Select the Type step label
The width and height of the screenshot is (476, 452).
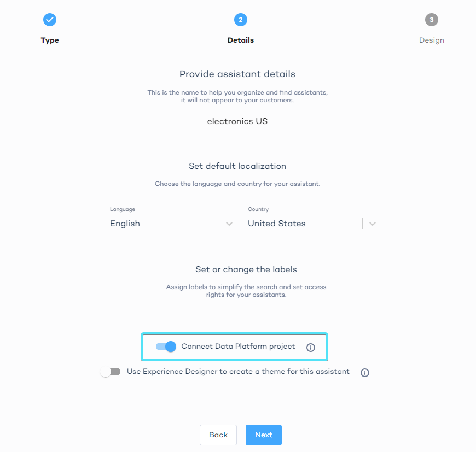click(x=50, y=40)
